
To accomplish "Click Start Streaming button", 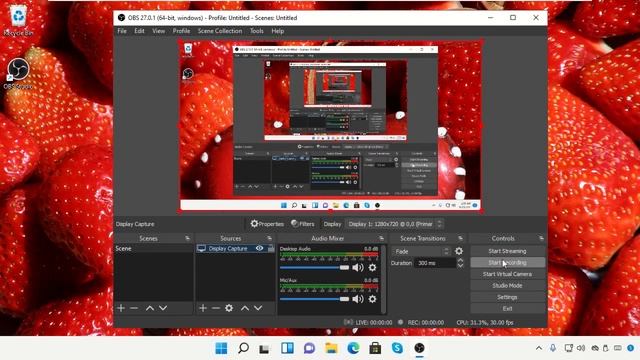I will 507,251.
